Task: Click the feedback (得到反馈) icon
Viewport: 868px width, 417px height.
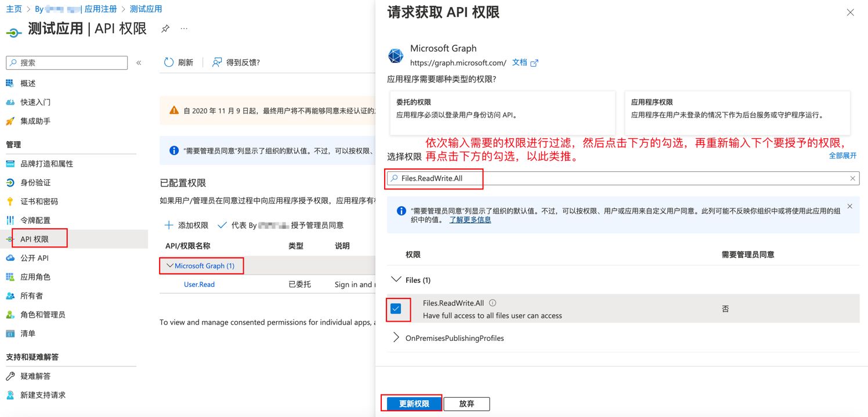Action: click(x=217, y=62)
